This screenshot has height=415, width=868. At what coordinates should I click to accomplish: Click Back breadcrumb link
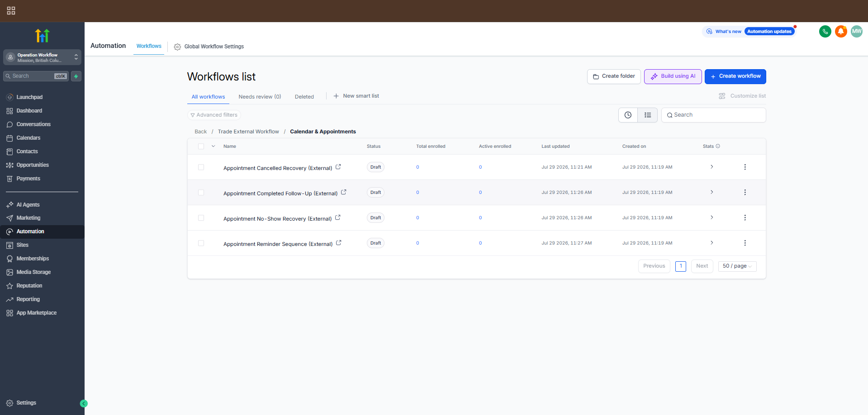(x=201, y=132)
